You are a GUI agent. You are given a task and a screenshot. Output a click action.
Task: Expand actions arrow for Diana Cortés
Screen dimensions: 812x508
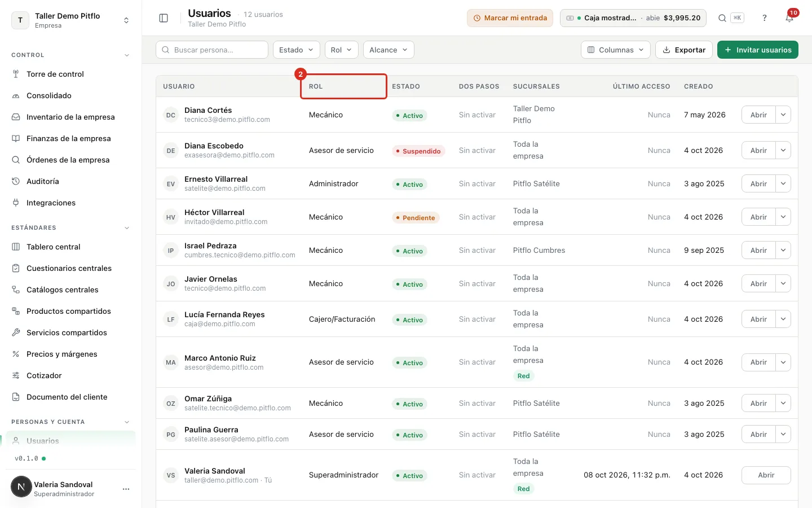pos(783,115)
